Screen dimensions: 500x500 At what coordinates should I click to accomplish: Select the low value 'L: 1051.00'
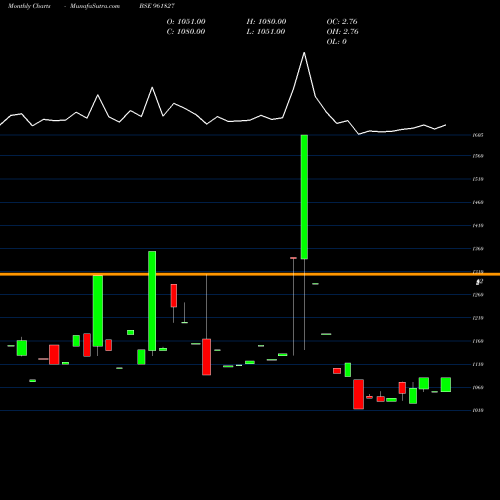[266, 32]
